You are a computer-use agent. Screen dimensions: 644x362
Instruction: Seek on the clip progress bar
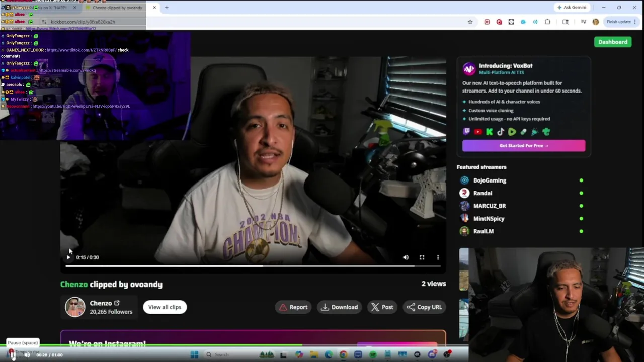(253, 266)
